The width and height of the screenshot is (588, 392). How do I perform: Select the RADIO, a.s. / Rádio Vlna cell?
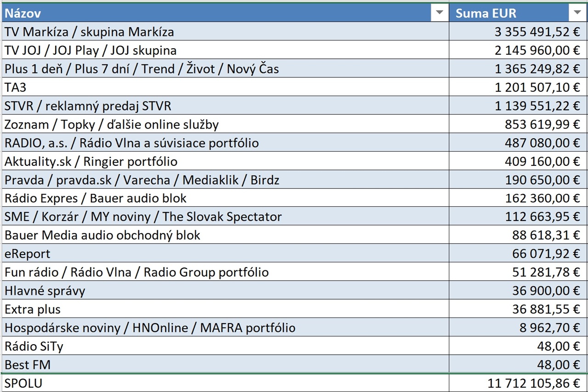224,142
